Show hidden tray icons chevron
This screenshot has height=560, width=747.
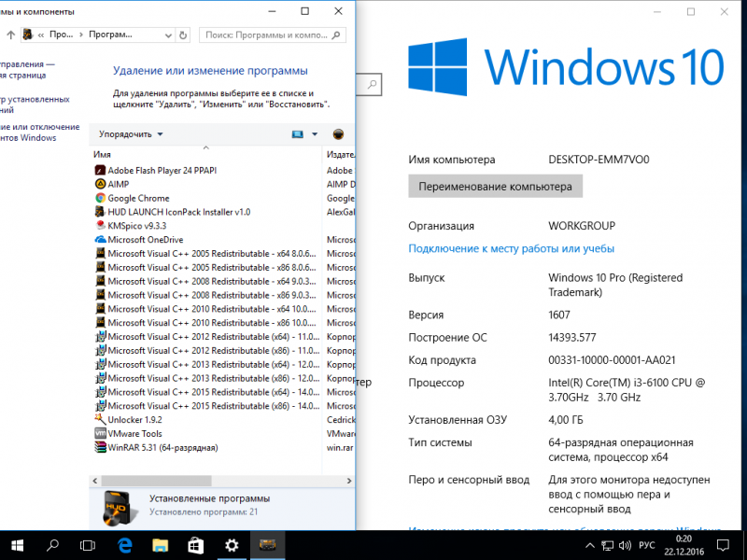click(x=590, y=545)
